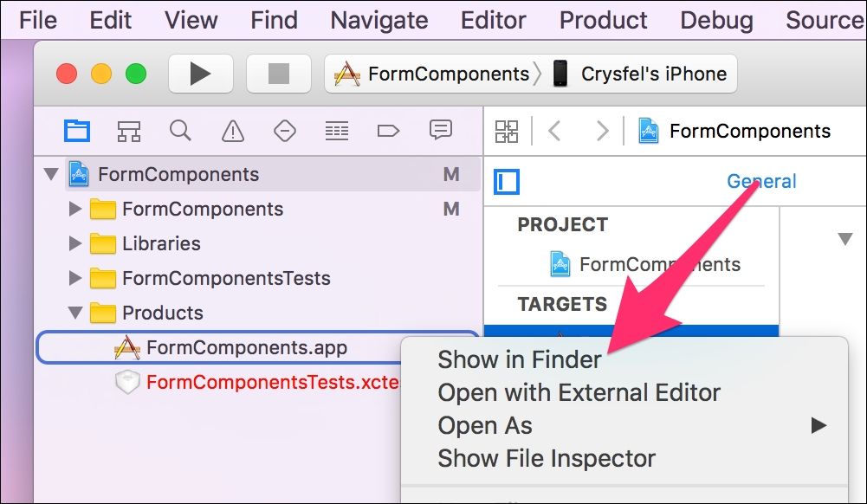Run the project with the Play button
Viewport: 867px width, 504px height.
(200, 74)
